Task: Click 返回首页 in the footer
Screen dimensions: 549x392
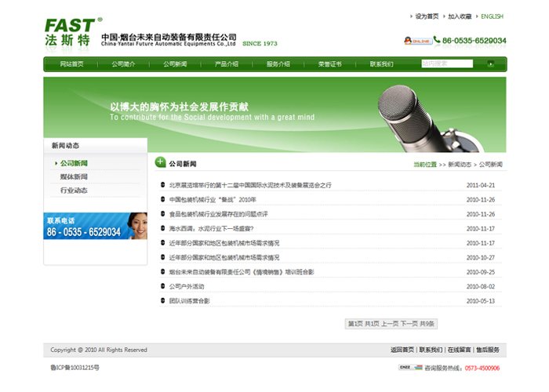Action: click(x=402, y=350)
